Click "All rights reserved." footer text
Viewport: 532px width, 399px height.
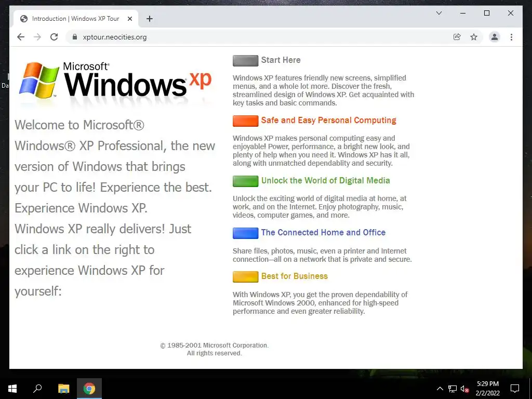tap(215, 353)
